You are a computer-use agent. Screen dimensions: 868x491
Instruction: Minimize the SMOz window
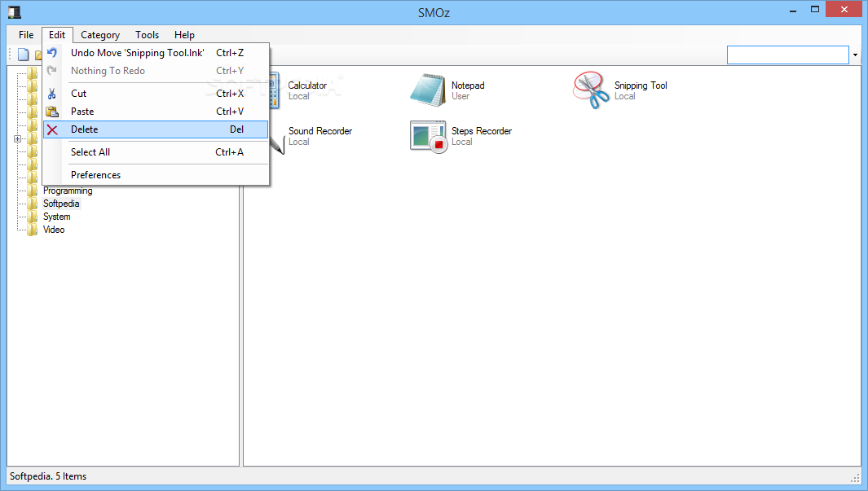(793, 10)
